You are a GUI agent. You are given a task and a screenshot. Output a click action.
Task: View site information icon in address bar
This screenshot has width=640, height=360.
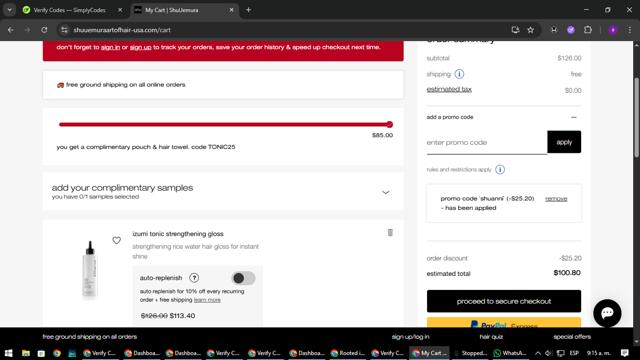(x=64, y=30)
